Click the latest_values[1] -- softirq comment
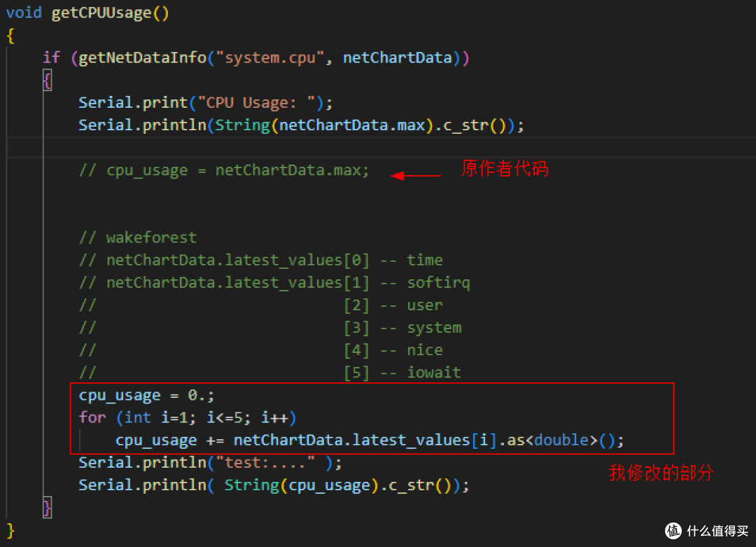 click(274, 283)
